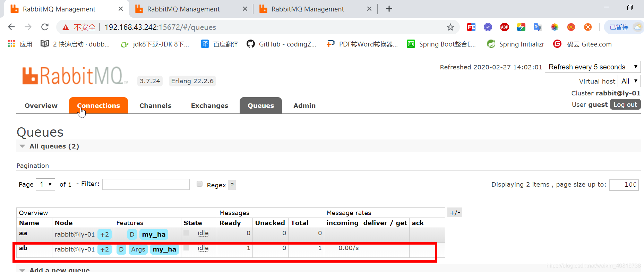Toggle column selection with +/- button
Viewport: 644px width, 272px height.
point(455,213)
